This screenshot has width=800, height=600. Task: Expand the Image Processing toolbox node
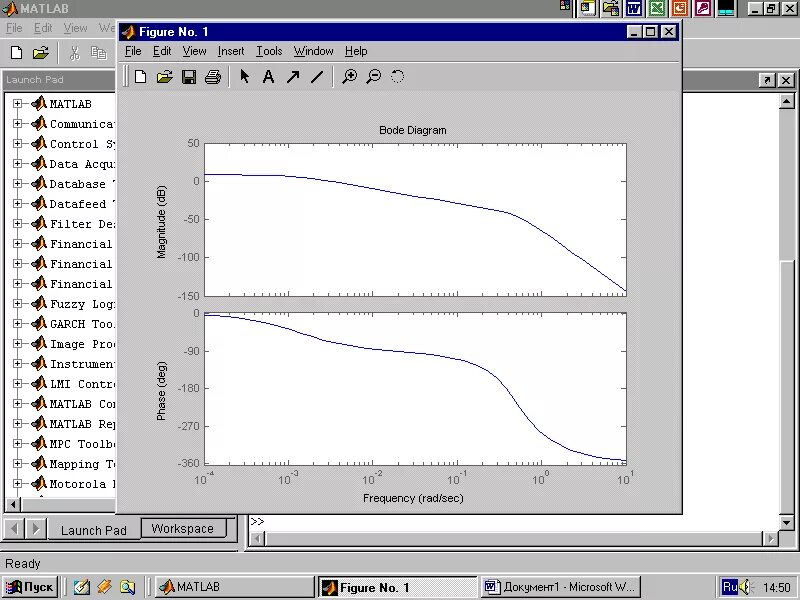point(17,343)
